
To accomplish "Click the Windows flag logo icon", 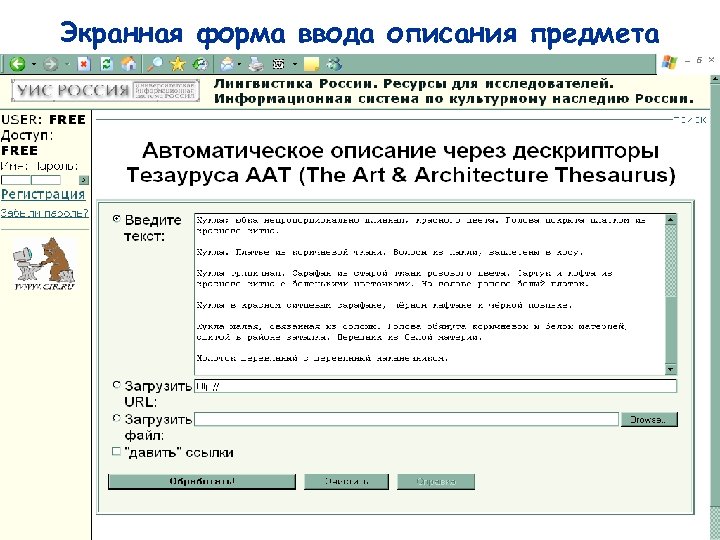I will tap(669, 62).
